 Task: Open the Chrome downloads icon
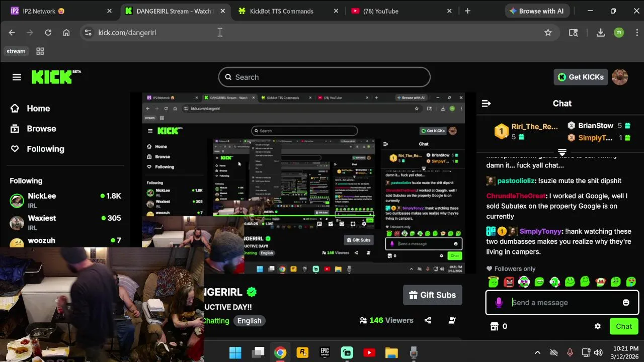(x=600, y=32)
